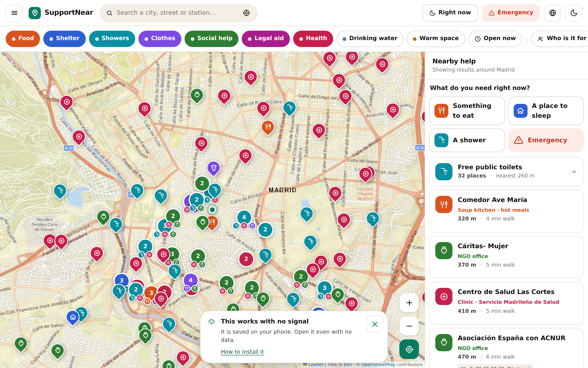Screen dimensions: 588x368
Task: Open the Free public toilets card icon
Action: coord(444,172)
